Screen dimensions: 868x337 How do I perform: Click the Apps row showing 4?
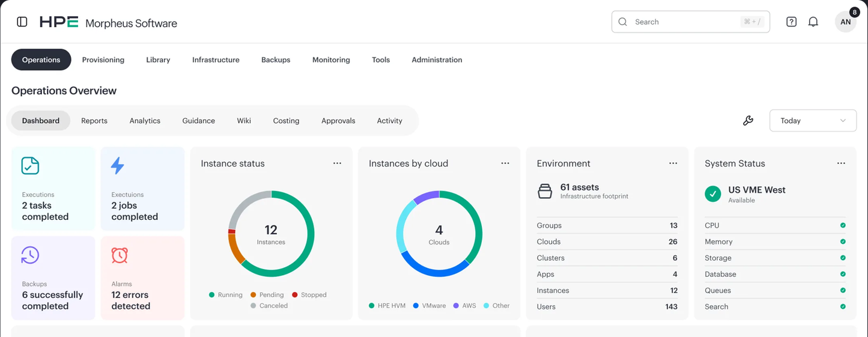tap(607, 274)
